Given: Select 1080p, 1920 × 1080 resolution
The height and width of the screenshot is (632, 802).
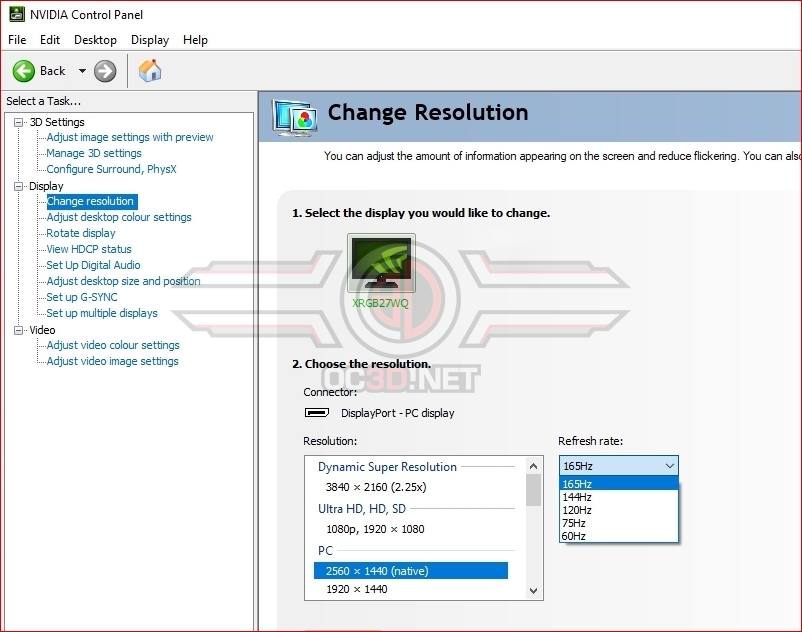Looking at the screenshot, I should point(375,529).
